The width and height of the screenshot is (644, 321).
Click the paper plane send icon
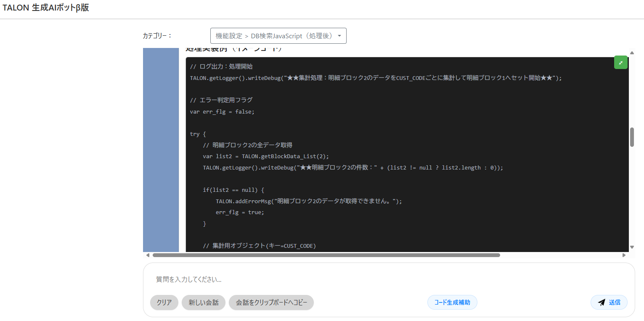(602, 302)
